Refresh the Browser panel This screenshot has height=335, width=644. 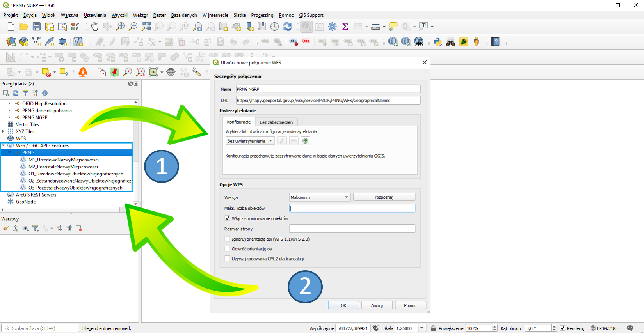tap(16, 93)
